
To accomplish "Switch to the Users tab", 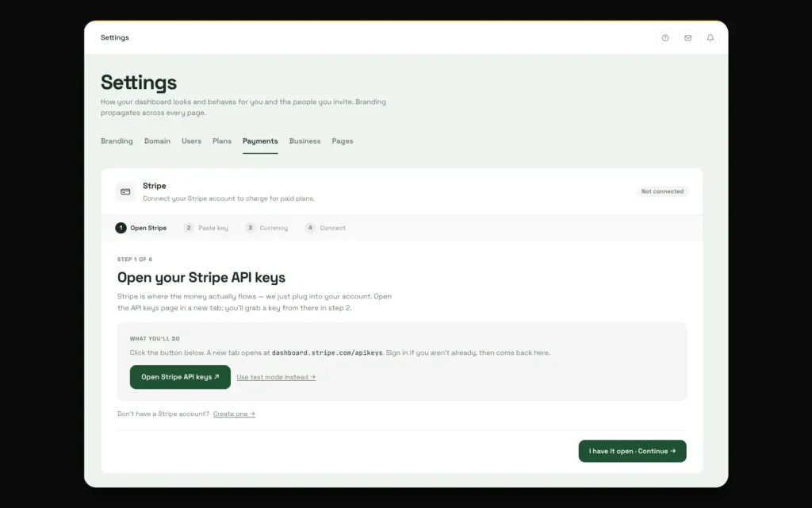I will click(x=191, y=141).
